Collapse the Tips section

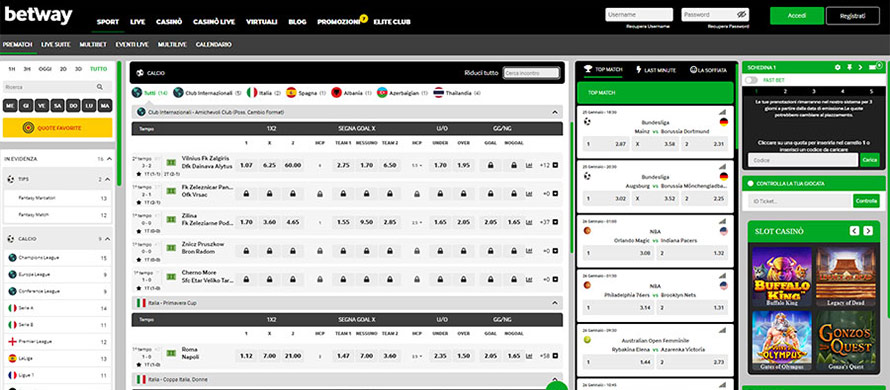108,179
